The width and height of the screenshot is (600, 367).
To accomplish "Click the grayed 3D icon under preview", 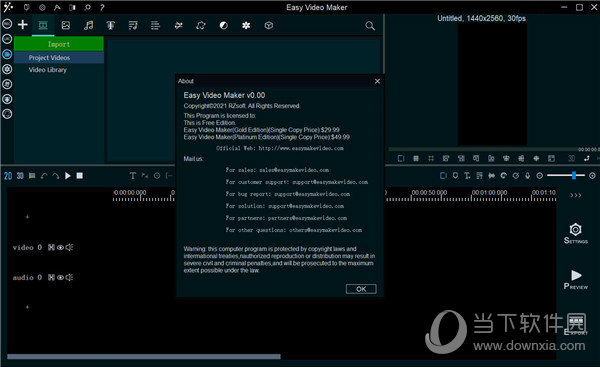I will [x=572, y=158].
